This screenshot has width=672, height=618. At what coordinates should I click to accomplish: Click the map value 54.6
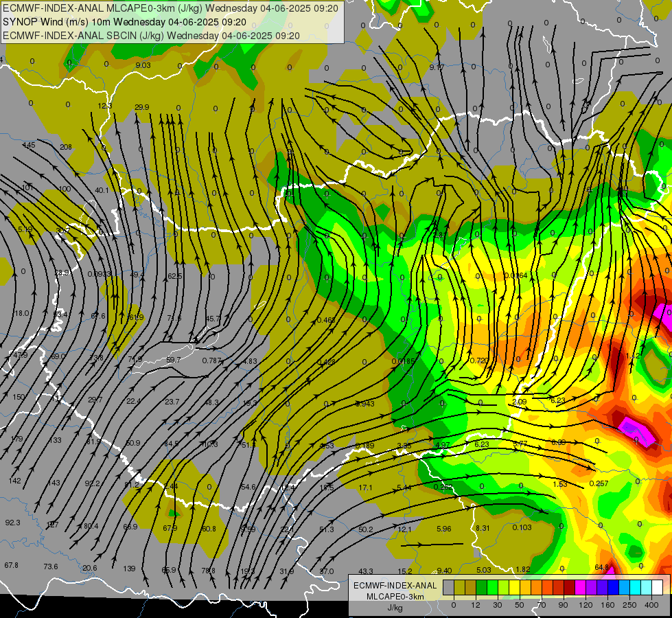pyautogui.click(x=248, y=488)
